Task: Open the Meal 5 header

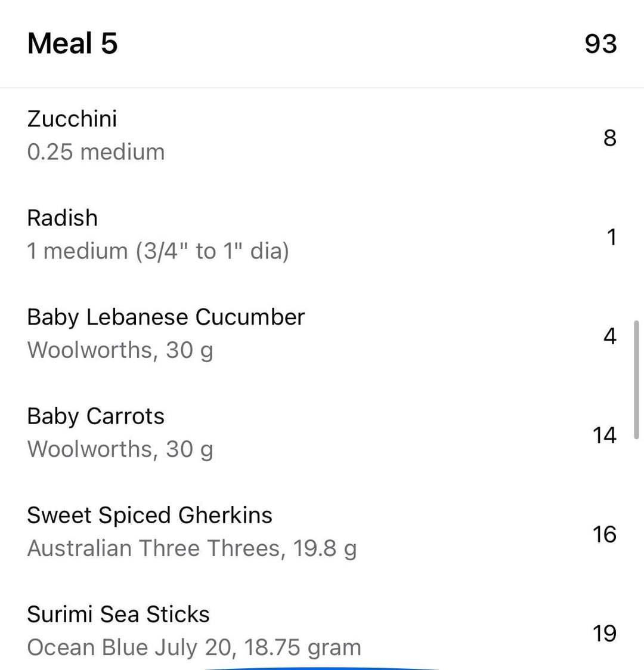Action: pyautogui.click(x=73, y=44)
